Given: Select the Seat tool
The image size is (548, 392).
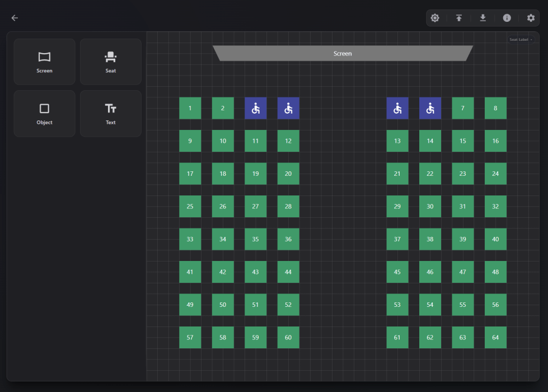Looking at the screenshot, I should point(111,62).
